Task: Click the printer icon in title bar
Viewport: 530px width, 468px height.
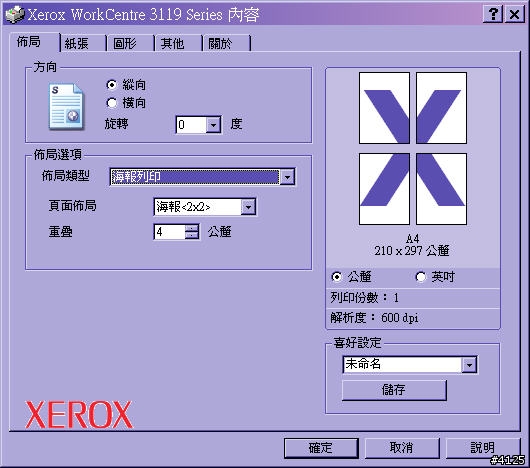Action: tap(15, 14)
